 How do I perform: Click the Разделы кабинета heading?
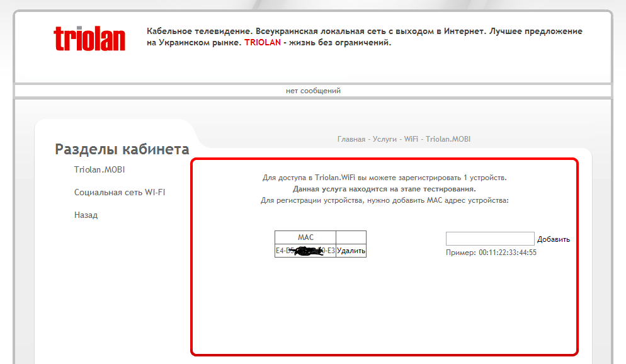(122, 149)
